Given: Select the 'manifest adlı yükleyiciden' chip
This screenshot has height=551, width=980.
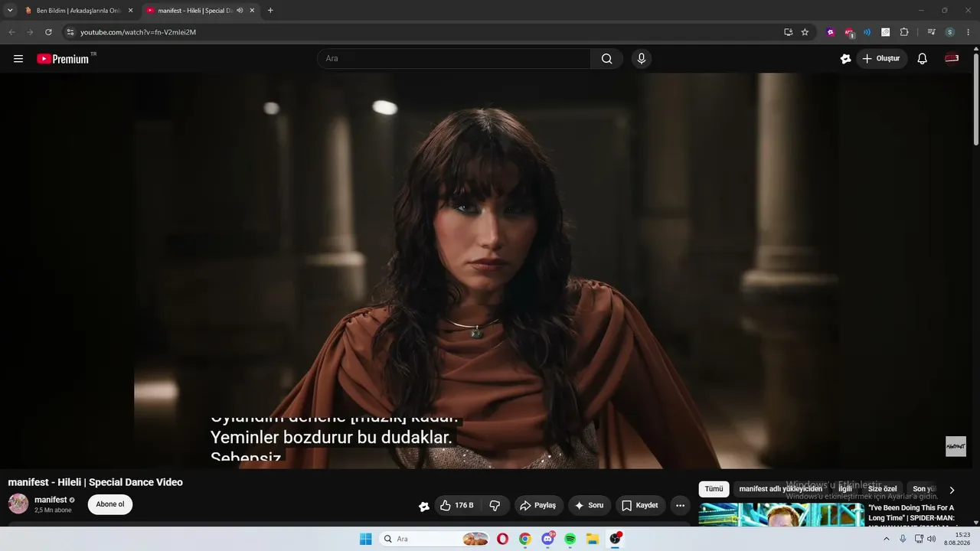Looking at the screenshot, I should [780, 489].
